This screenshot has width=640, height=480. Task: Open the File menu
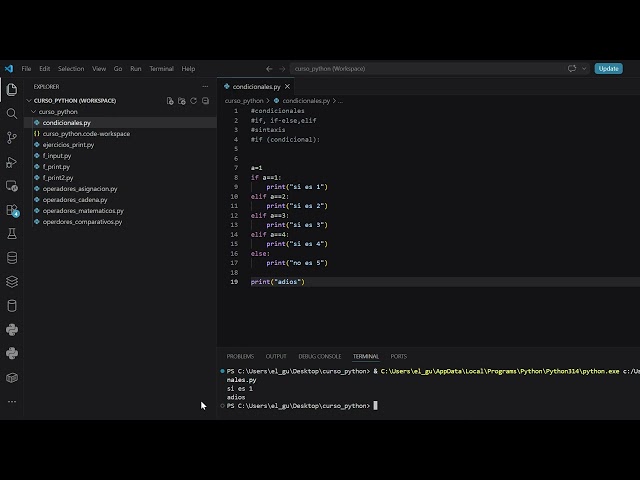(x=27, y=69)
